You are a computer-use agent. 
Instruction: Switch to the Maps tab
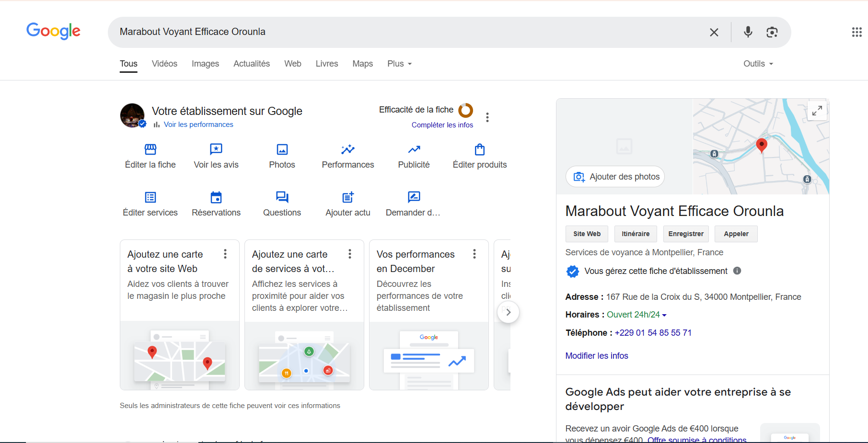tap(362, 64)
